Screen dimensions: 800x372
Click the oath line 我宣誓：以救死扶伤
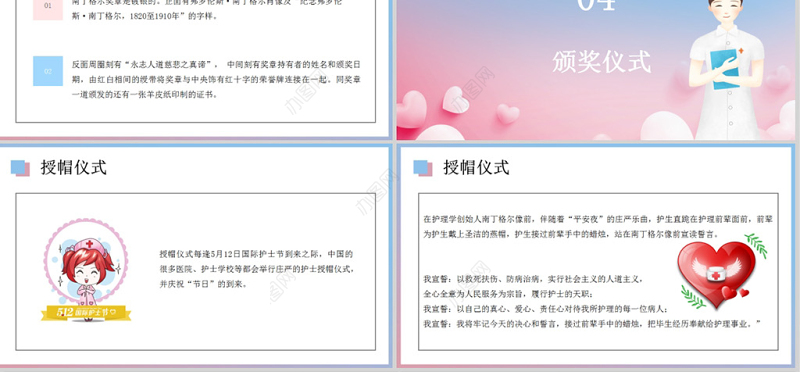coord(534,279)
